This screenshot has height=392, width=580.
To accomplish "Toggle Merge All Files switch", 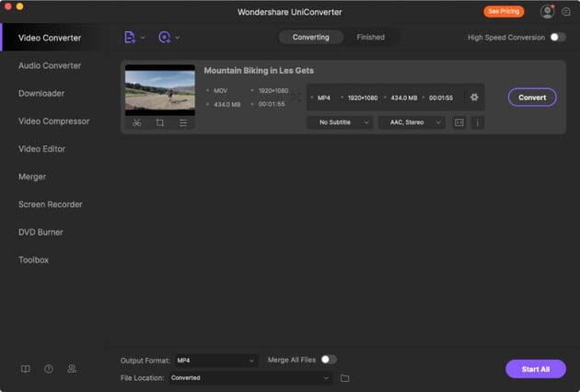I will tap(329, 360).
